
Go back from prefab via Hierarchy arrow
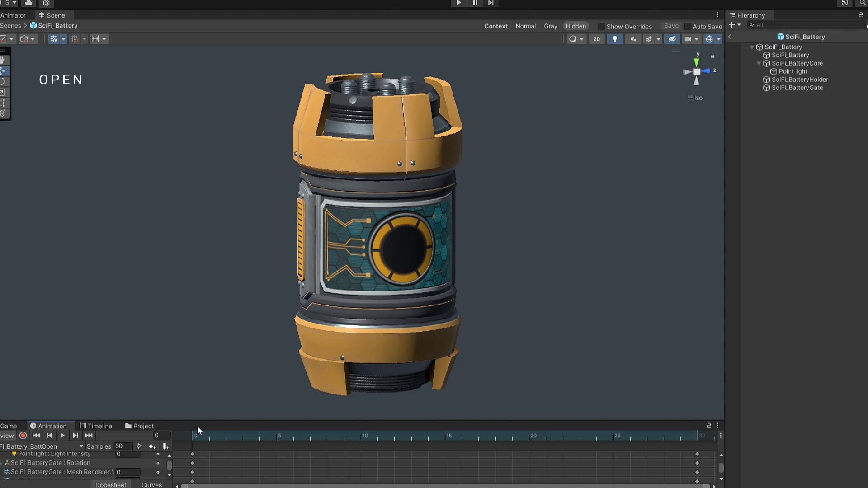pyautogui.click(x=730, y=37)
